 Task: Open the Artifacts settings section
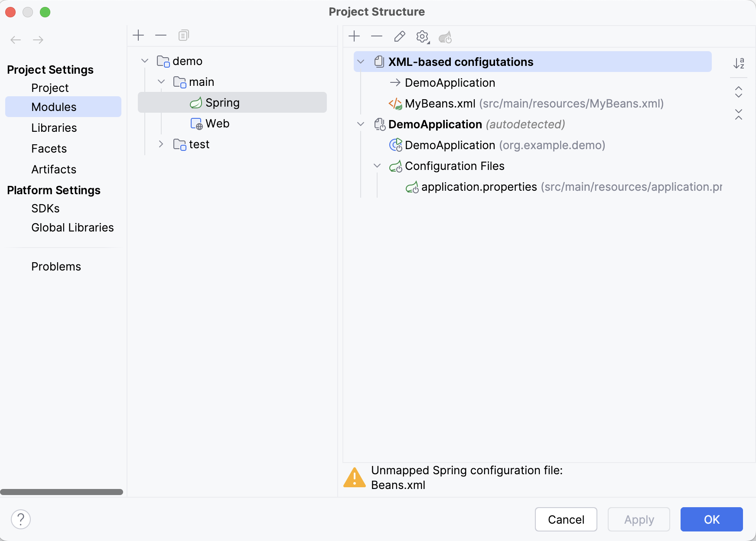(x=54, y=169)
